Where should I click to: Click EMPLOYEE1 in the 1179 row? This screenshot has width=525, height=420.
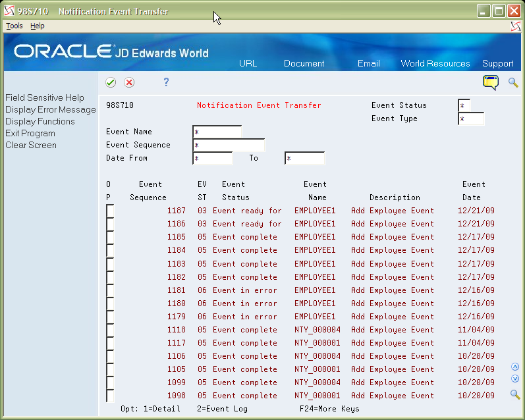tap(315, 316)
